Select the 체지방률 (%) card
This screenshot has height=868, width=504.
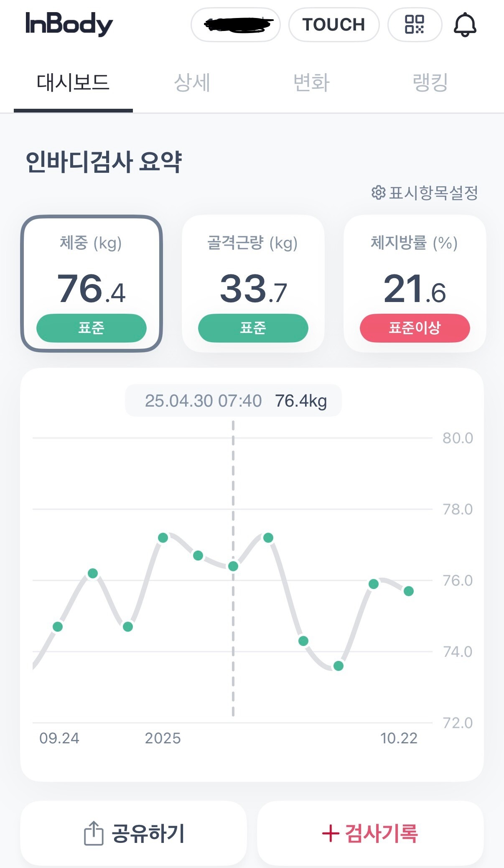pyautogui.click(x=415, y=284)
